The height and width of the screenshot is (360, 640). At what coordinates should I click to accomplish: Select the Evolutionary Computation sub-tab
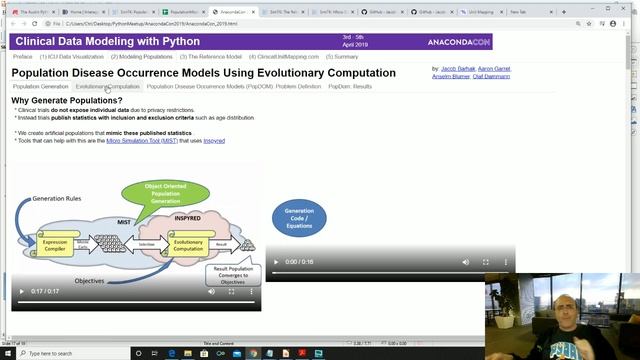pyautogui.click(x=108, y=87)
